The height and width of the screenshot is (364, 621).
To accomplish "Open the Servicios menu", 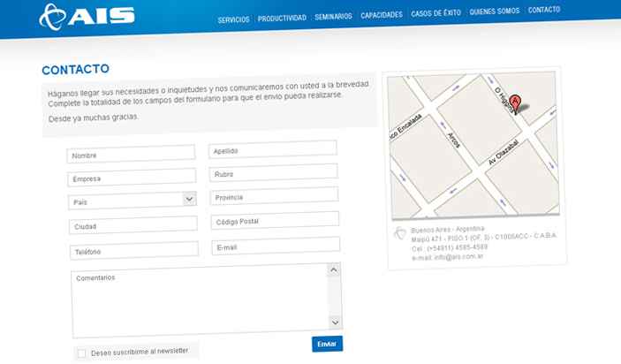I will [x=233, y=17].
